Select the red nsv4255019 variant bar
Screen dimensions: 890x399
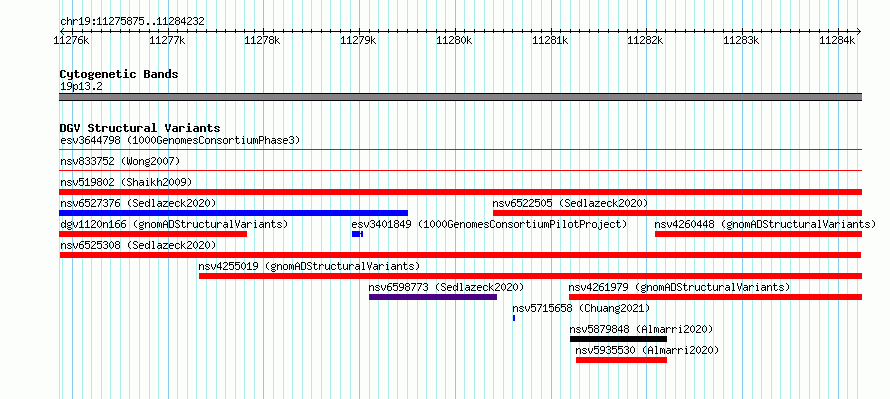(x=530, y=276)
